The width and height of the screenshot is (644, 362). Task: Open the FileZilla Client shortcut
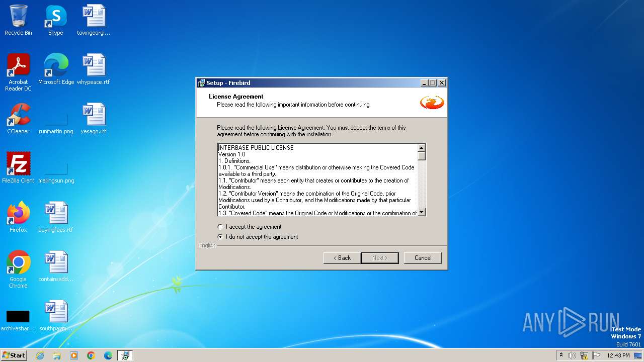[x=18, y=168]
